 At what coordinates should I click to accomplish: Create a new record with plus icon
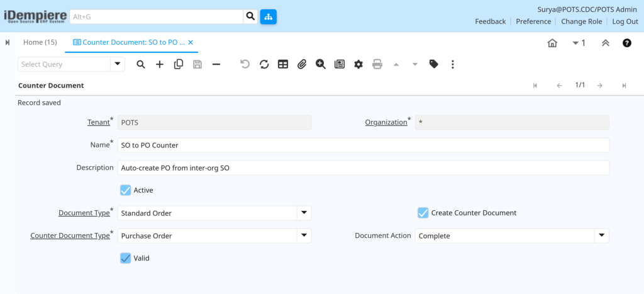coord(160,64)
